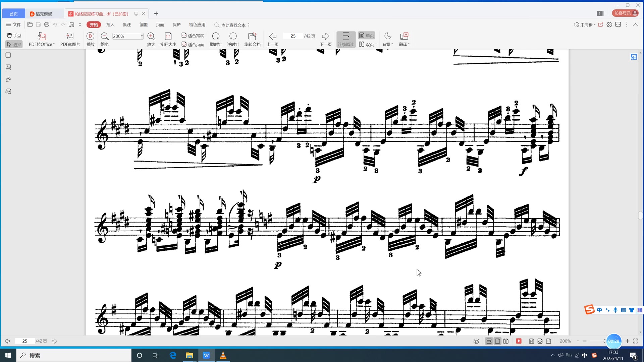Select the 手型 hand tool
Image resolution: width=644 pixels, height=362 pixels.
click(x=14, y=36)
